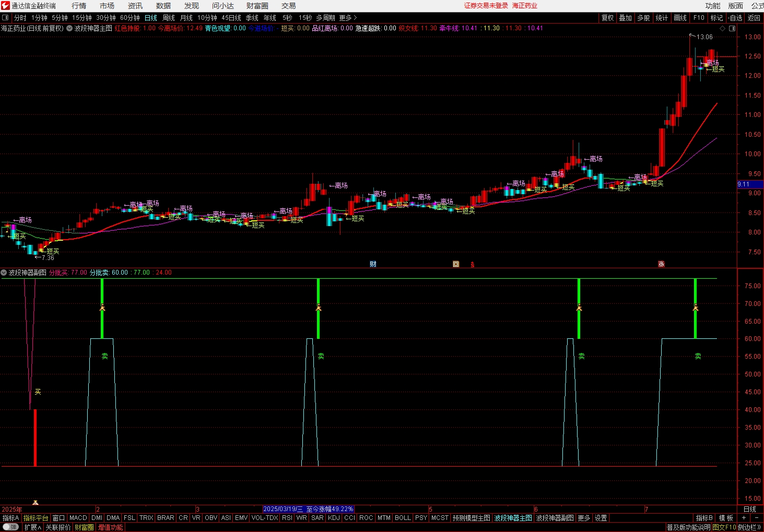The image size is (764, 532).
Task: Open the 普及版功能说明 link
Action: point(688,527)
